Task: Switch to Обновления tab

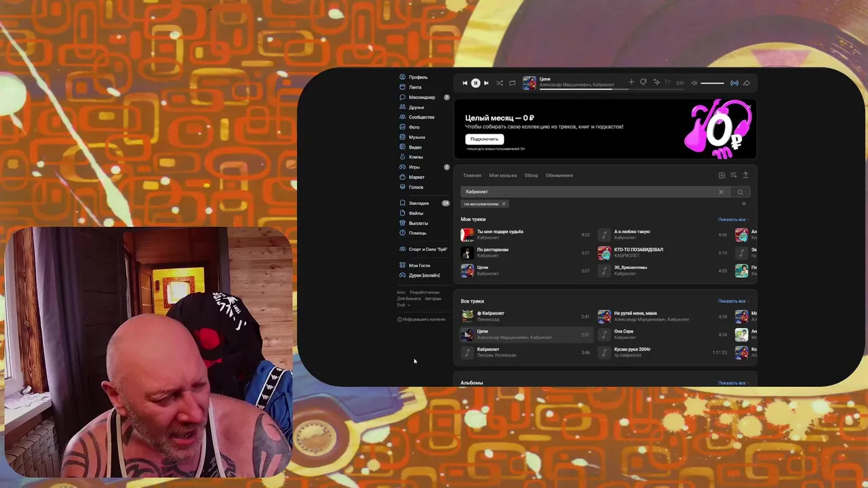Action: 559,176
